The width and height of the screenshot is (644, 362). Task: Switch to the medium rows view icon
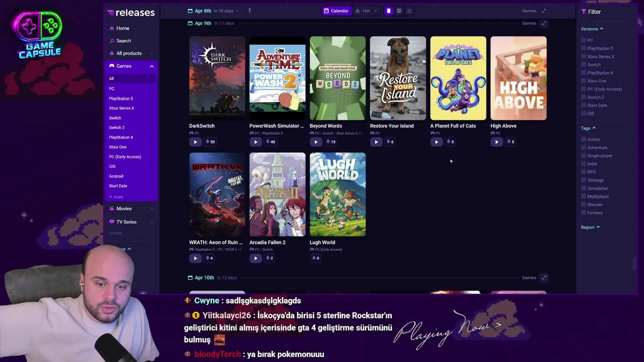(399, 11)
